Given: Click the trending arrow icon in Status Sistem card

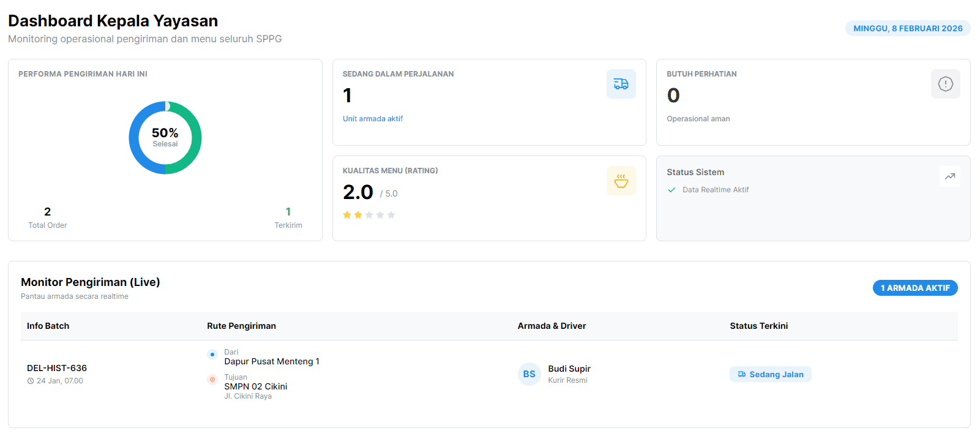Looking at the screenshot, I should click(949, 176).
